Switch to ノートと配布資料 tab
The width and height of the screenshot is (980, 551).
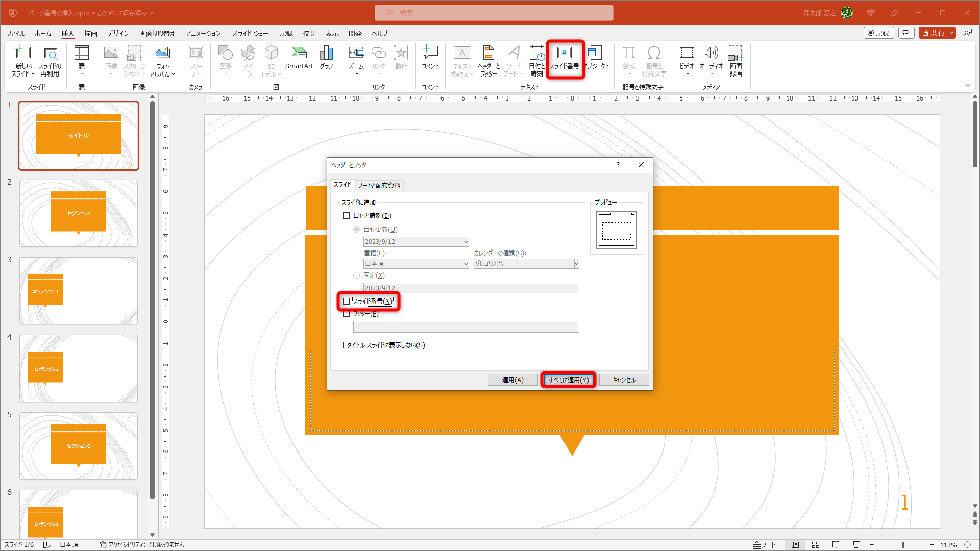(379, 185)
